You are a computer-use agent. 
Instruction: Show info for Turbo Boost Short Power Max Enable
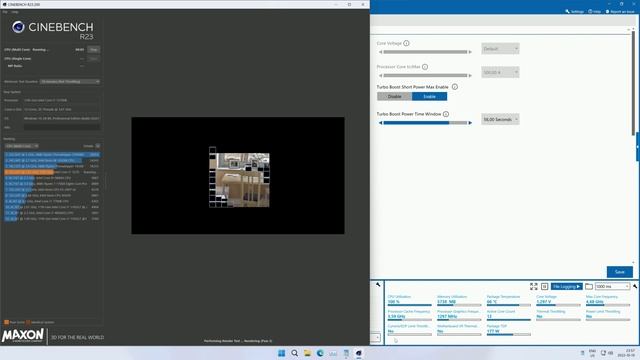(x=455, y=87)
